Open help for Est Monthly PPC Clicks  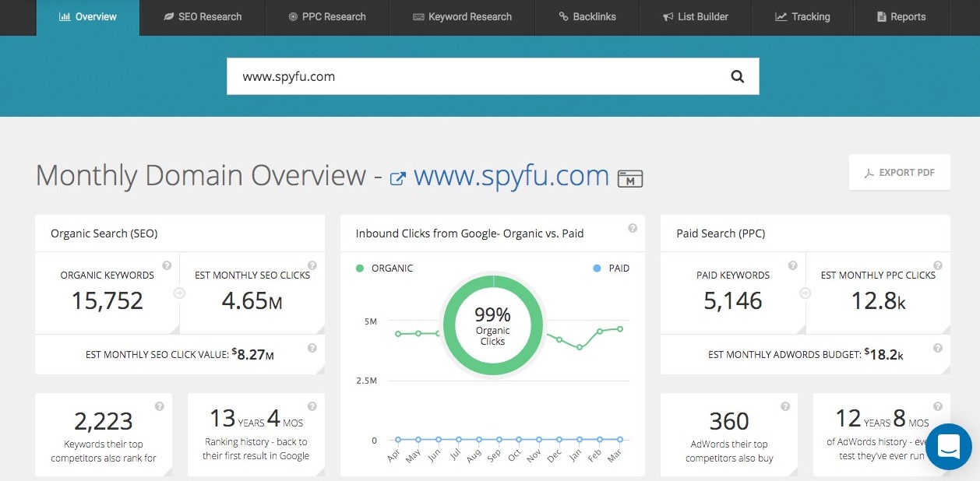938,265
